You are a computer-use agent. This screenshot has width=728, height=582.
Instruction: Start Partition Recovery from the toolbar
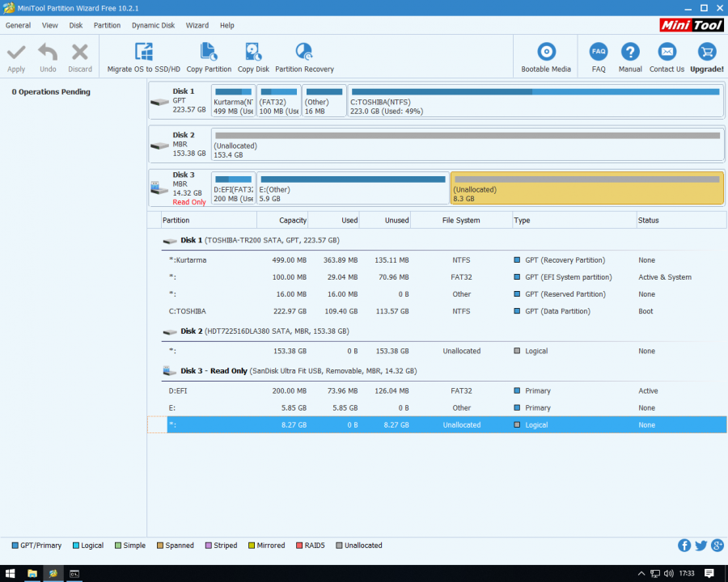tap(304, 53)
